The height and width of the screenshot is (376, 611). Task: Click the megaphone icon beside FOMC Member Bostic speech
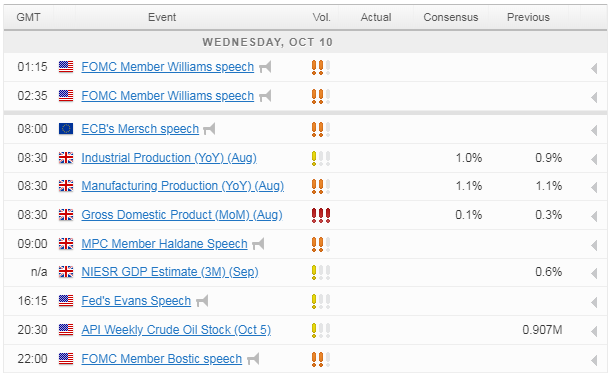click(253, 358)
